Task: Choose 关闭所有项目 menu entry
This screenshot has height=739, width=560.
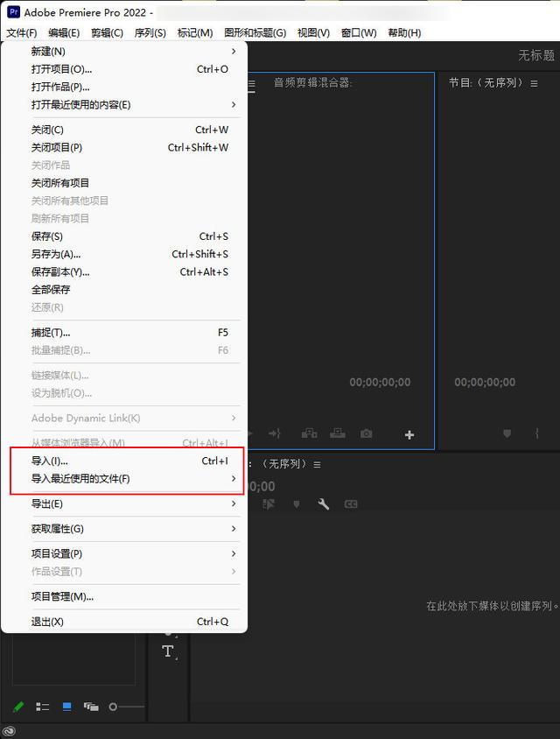Action: 124,183
